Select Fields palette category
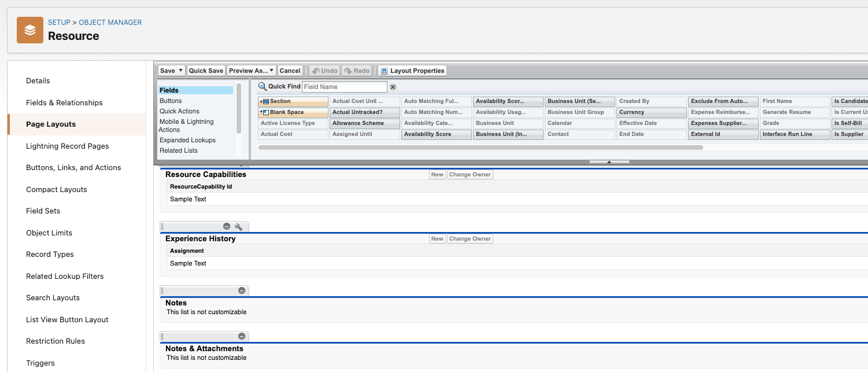Viewport: 868px width, 372px height. click(195, 90)
